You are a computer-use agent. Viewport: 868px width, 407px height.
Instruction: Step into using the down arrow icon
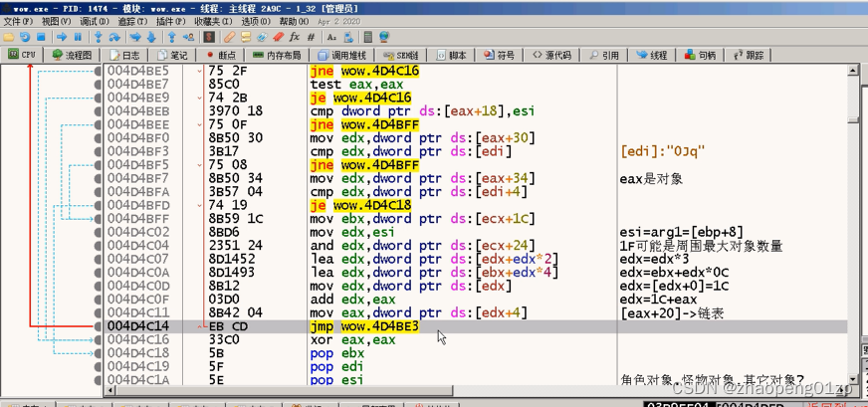[99, 37]
